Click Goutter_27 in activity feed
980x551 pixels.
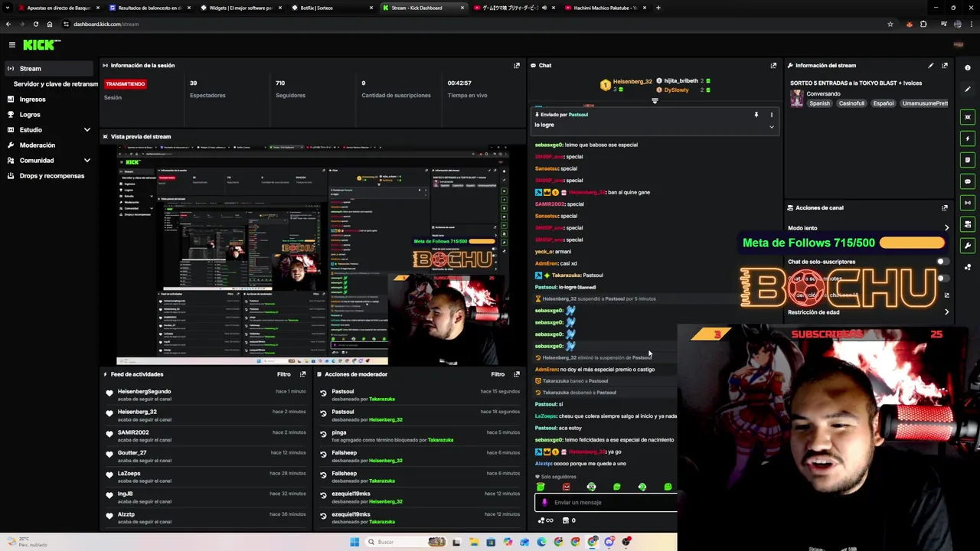pos(132,453)
